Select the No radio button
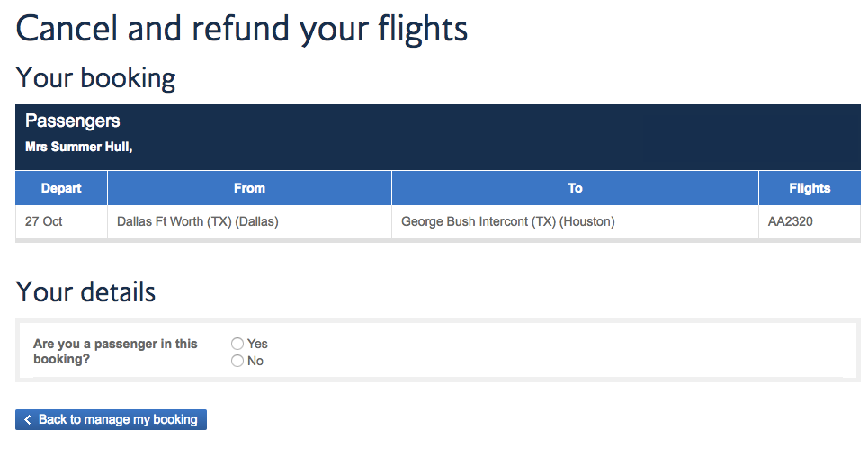 click(x=237, y=361)
